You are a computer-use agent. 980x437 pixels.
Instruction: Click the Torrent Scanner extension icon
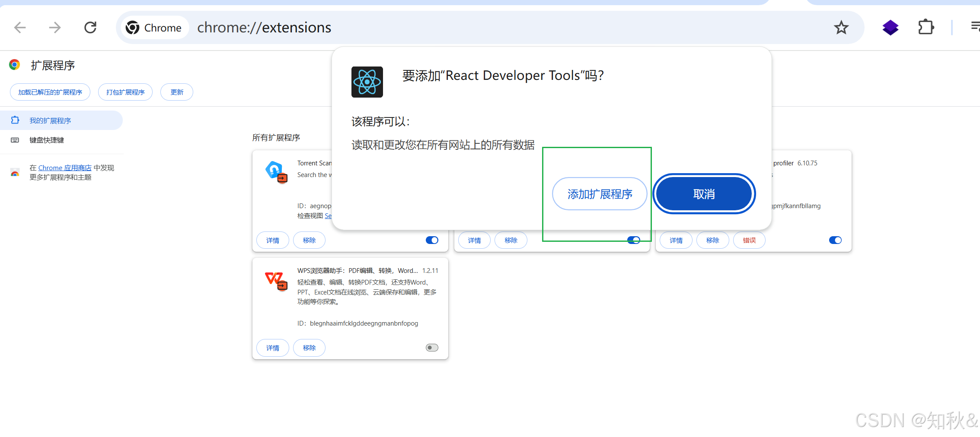click(276, 172)
